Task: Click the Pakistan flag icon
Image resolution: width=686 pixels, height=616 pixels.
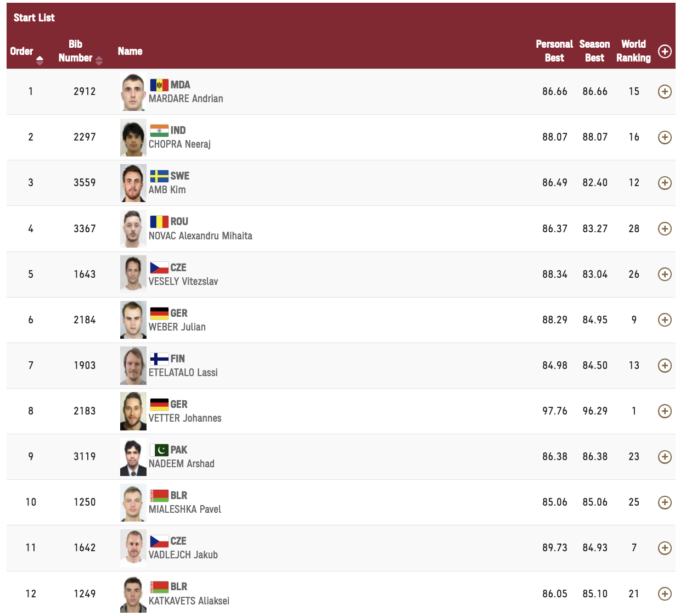Action: click(159, 450)
